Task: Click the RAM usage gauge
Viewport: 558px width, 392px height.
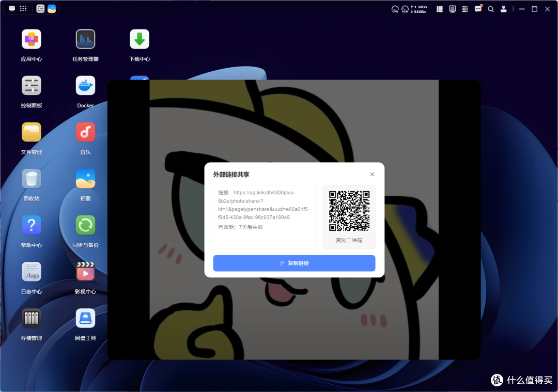Action: 405,9
